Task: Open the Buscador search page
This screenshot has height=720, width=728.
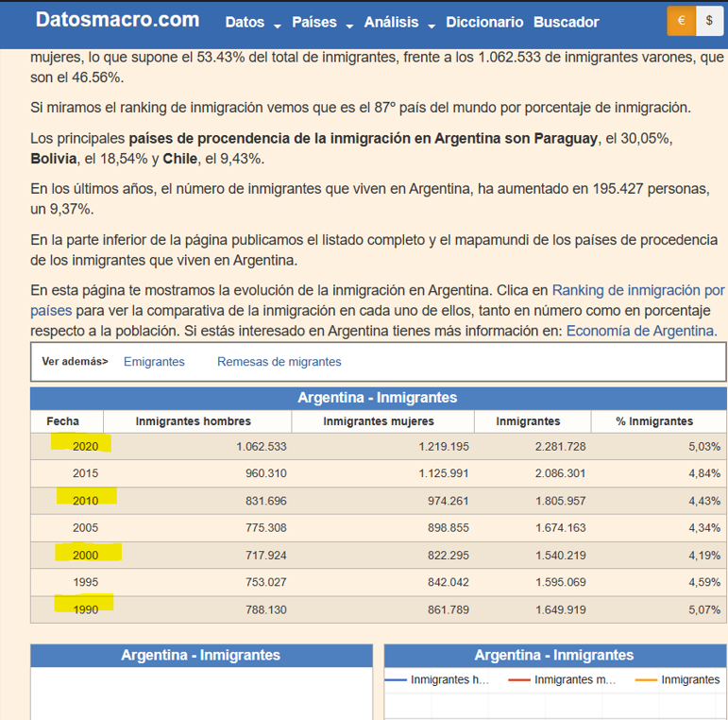Action: tap(566, 23)
